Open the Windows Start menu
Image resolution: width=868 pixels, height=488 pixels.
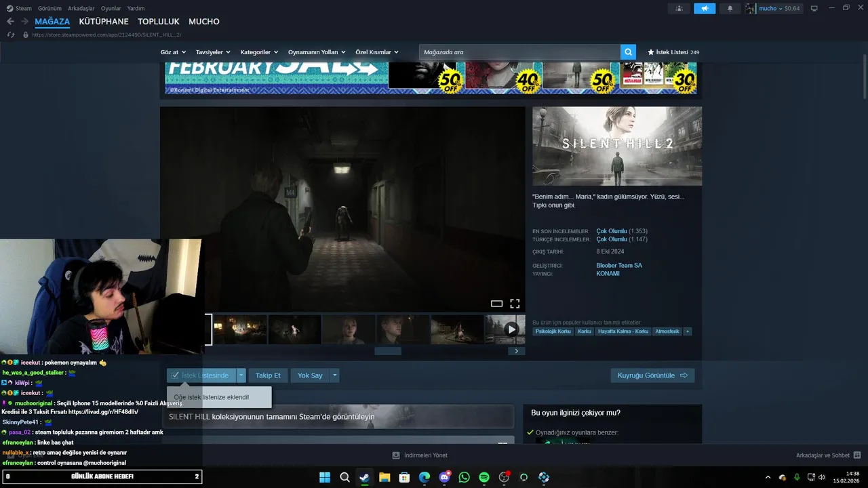click(325, 477)
